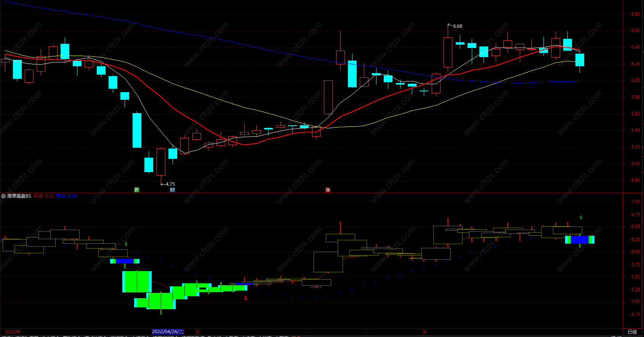Click the 4.75 label on indicator axis
Image resolution: width=644 pixels, height=337 pixels.
click(636, 315)
